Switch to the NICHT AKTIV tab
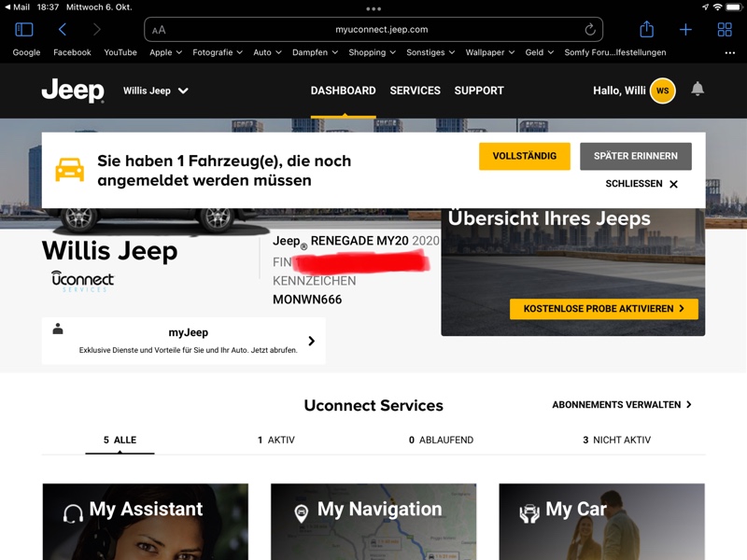This screenshot has width=747, height=560. pyautogui.click(x=616, y=440)
